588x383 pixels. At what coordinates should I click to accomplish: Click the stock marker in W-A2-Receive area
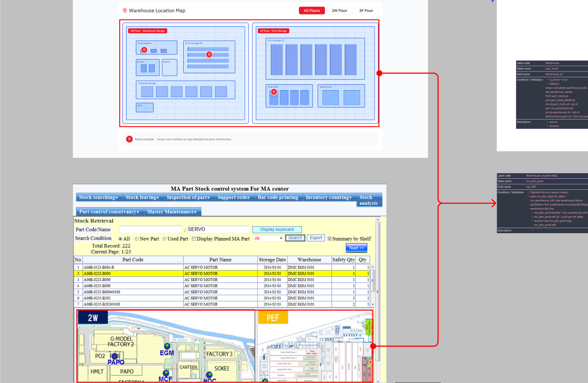pyautogui.click(x=145, y=50)
